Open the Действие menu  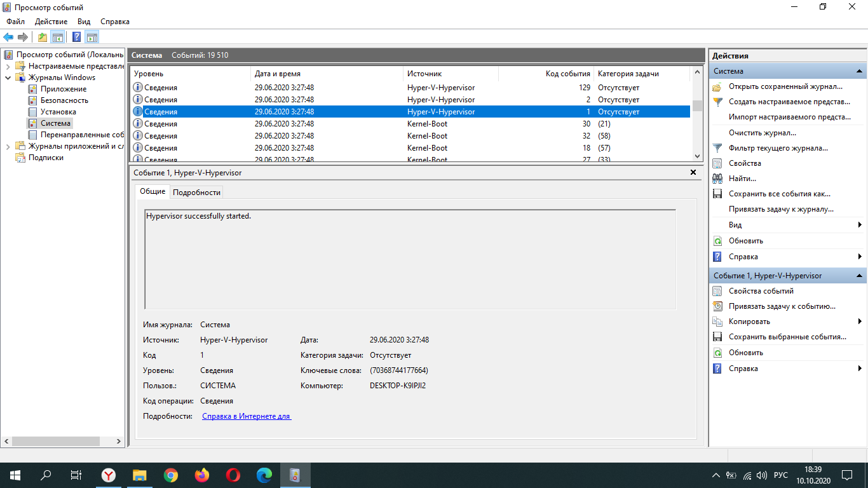51,22
